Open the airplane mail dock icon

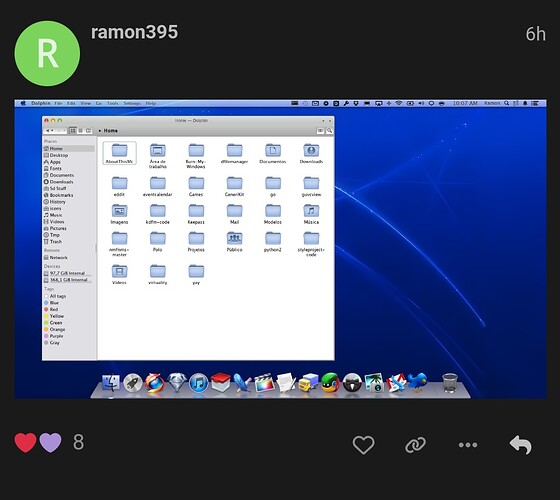pyautogui.click(x=396, y=383)
